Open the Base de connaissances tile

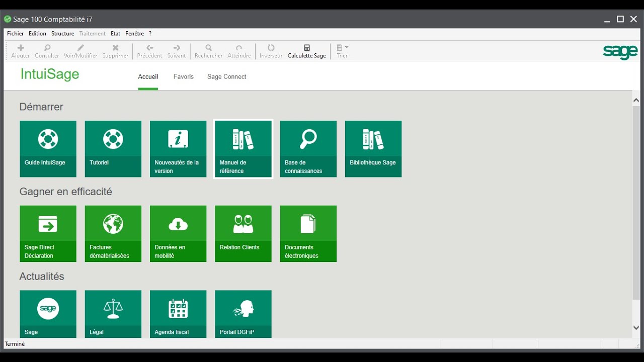tap(308, 148)
